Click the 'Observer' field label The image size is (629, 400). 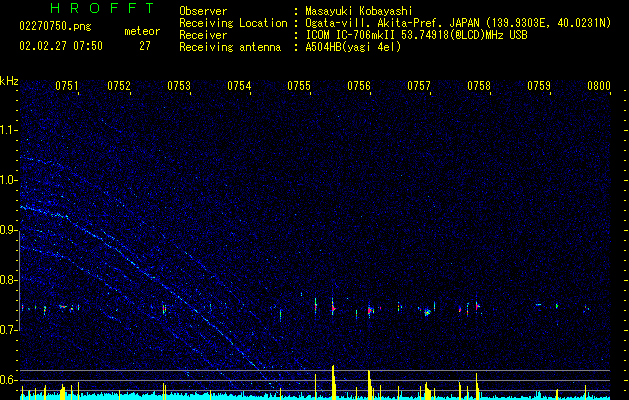[203, 11]
